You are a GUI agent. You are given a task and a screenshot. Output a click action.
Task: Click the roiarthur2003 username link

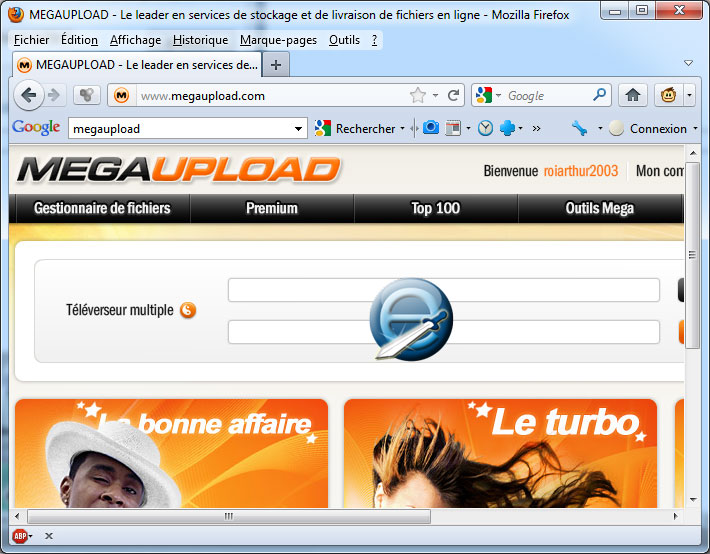coord(580,171)
